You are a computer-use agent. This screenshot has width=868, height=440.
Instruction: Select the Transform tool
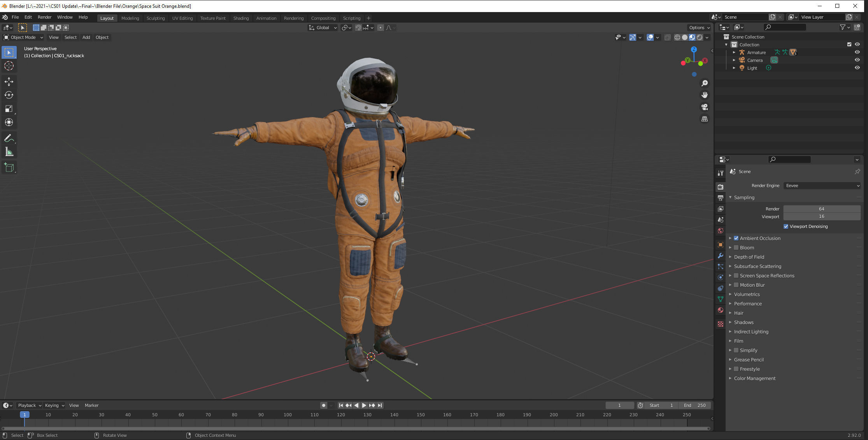tap(9, 122)
